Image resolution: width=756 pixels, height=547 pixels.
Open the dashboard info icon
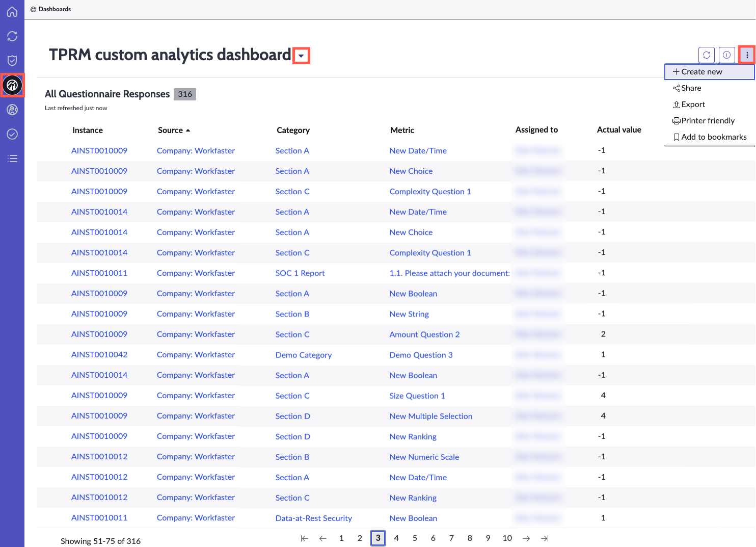coord(727,55)
